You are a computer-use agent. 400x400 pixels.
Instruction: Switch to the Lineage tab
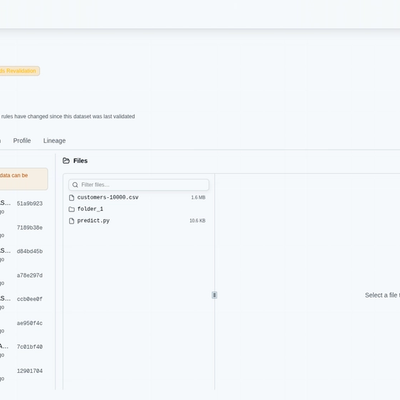(x=54, y=141)
